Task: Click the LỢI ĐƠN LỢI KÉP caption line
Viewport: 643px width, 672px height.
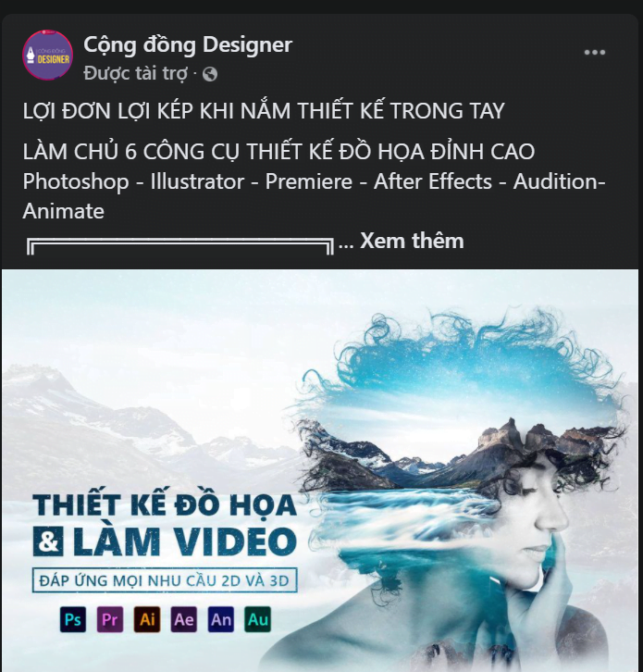Action: pyautogui.click(x=264, y=111)
